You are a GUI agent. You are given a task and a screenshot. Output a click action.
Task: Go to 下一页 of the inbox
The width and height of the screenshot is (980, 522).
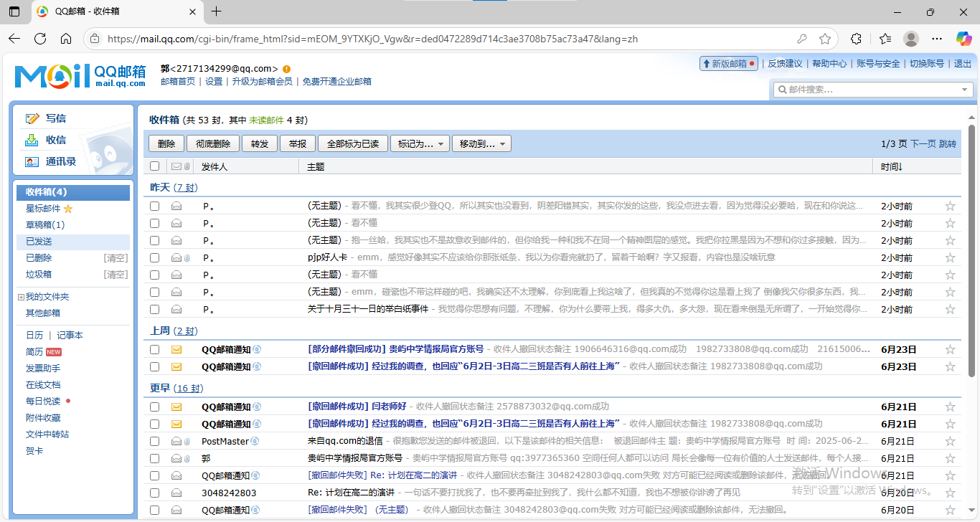[923, 144]
